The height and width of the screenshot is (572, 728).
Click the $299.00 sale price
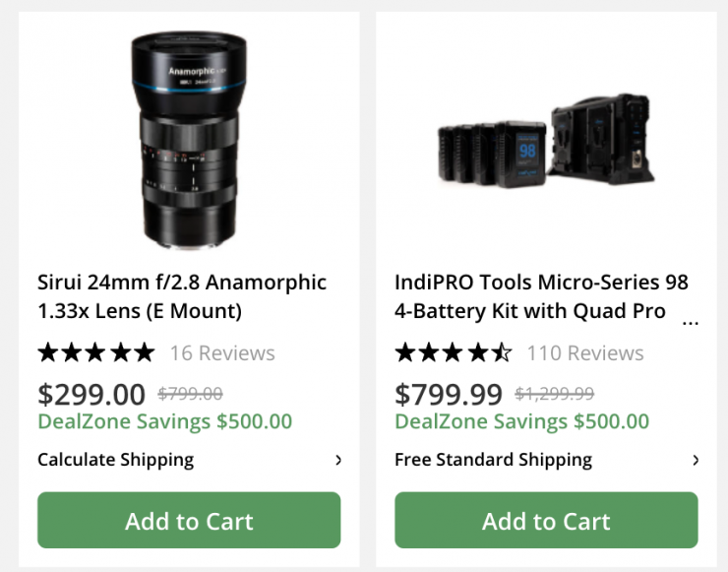tap(91, 394)
